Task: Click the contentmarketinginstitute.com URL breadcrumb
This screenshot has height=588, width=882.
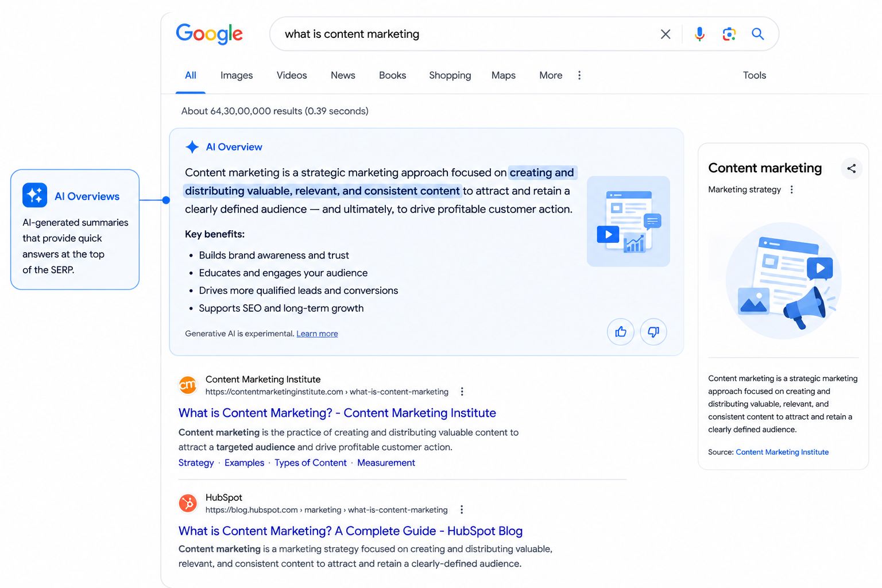Action: 327,392
